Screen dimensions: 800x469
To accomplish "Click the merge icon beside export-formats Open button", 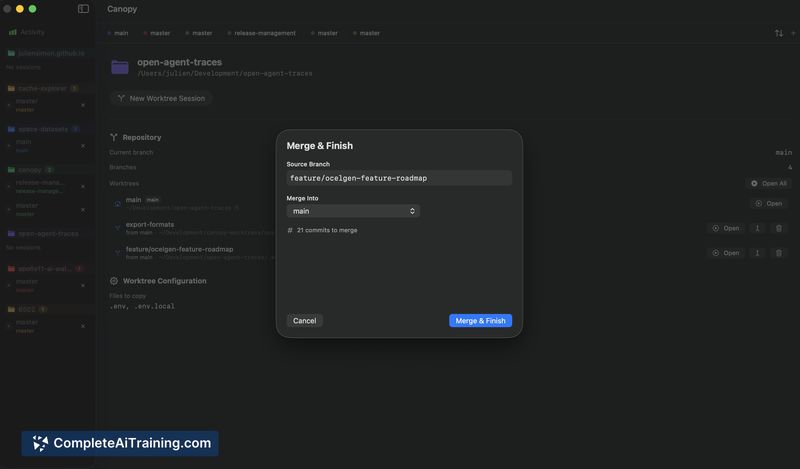I will [757, 228].
